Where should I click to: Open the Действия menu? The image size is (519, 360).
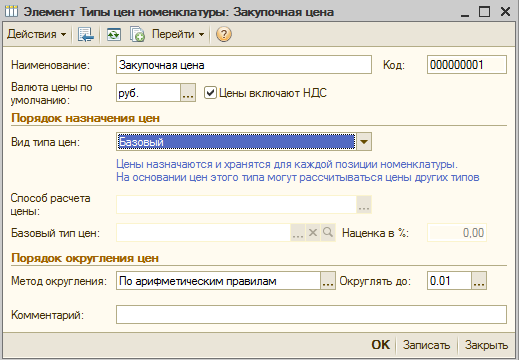click(x=37, y=34)
